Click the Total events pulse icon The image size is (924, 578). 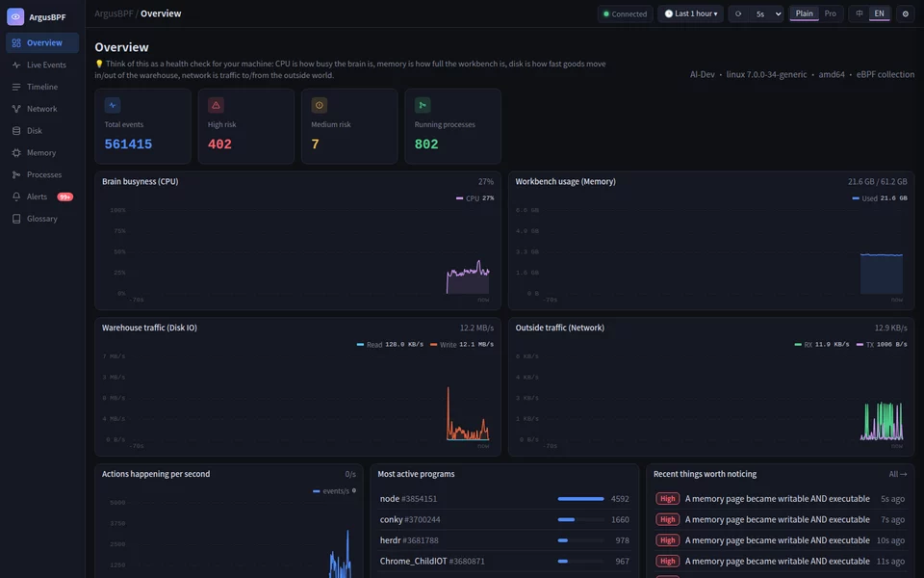[x=113, y=105]
